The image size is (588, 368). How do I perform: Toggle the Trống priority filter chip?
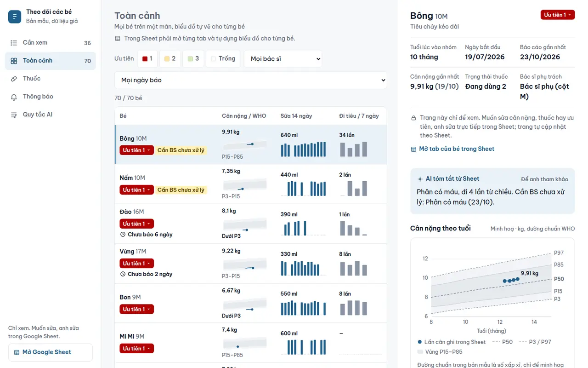pyautogui.click(x=223, y=59)
